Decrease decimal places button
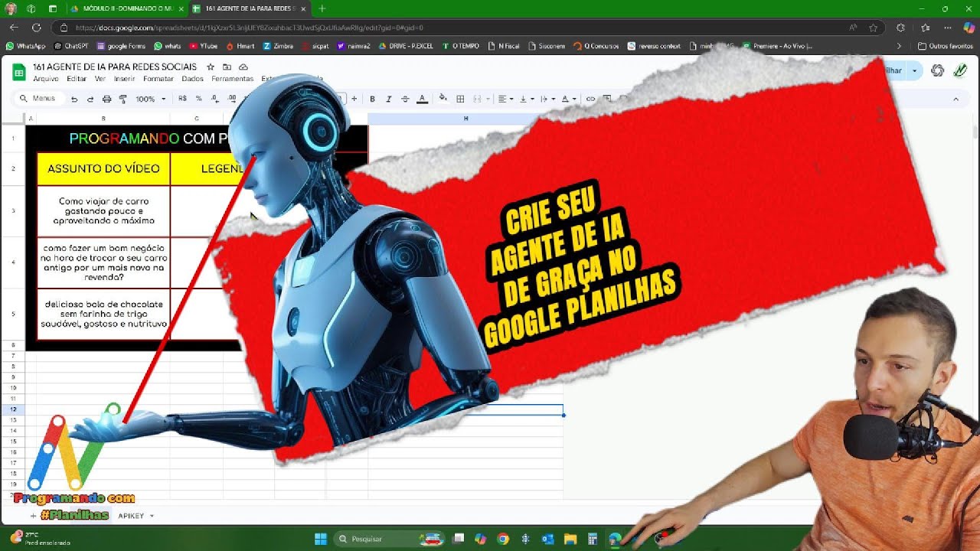 [215, 99]
